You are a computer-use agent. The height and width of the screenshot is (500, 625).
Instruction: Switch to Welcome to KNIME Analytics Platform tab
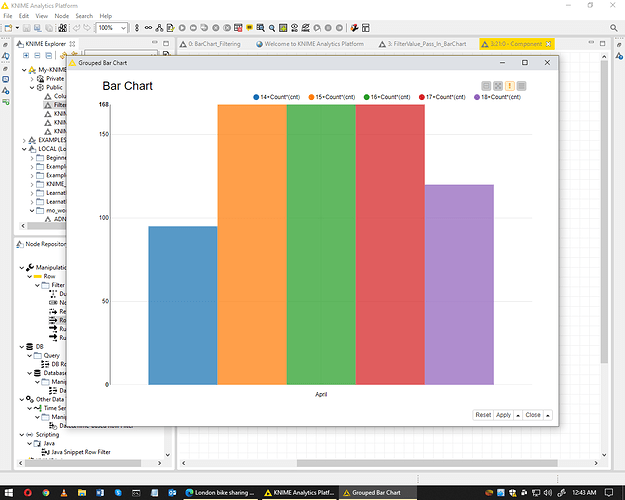coord(310,44)
